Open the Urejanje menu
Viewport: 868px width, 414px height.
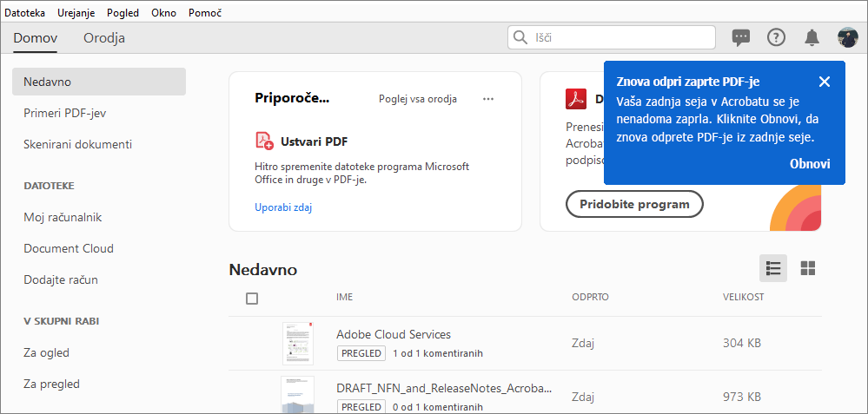click(x=77, y=13)
